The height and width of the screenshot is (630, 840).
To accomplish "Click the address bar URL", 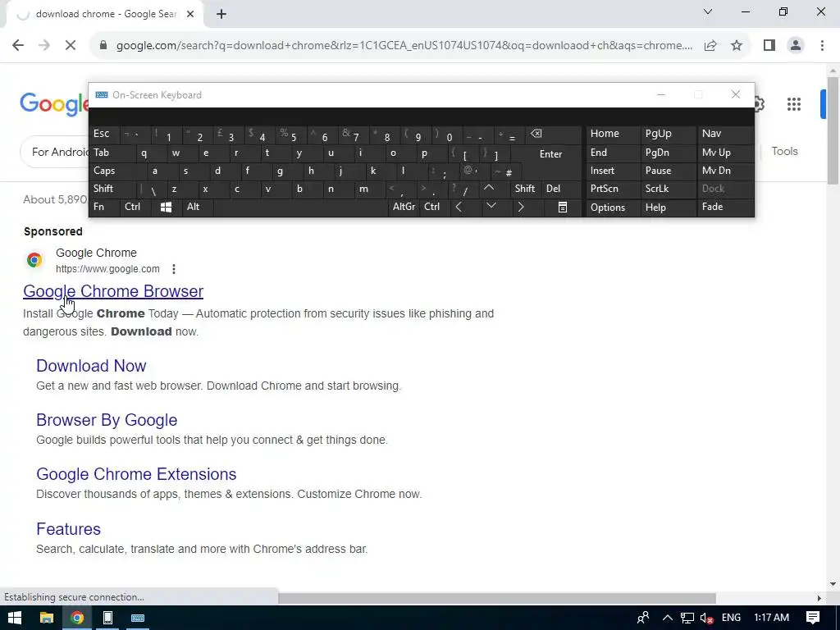I will pos(404,46).
